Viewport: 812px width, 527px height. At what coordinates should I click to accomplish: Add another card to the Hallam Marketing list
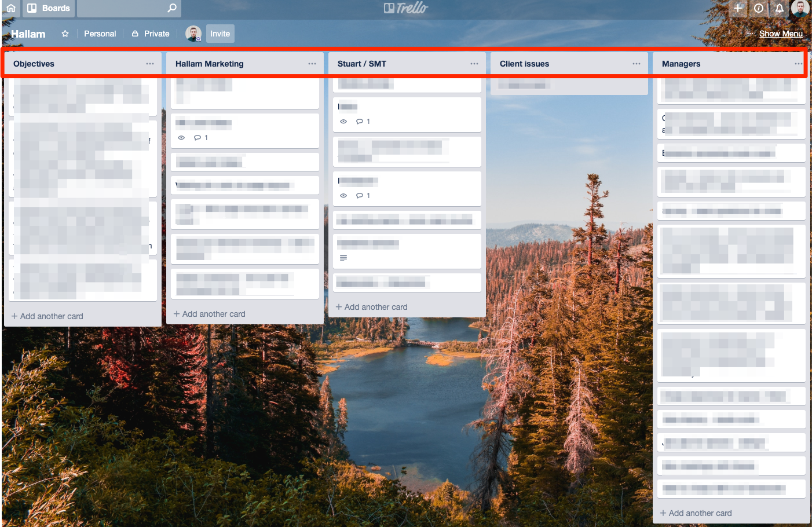tap(209, 313)
